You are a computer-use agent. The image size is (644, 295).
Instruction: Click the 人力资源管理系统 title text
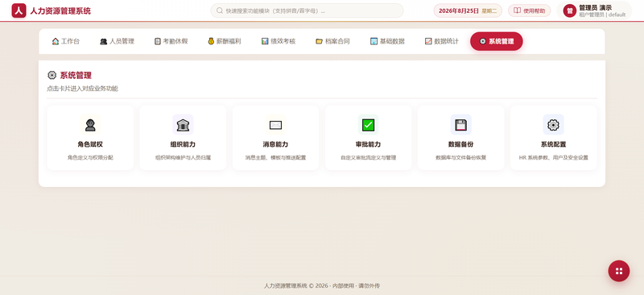(x=60, y=11)
